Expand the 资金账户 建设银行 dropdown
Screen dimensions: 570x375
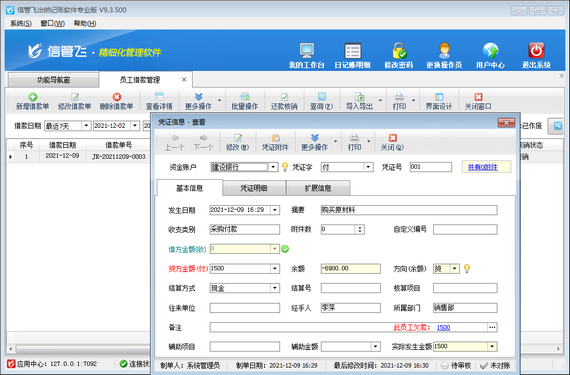(x=273, y=167)
